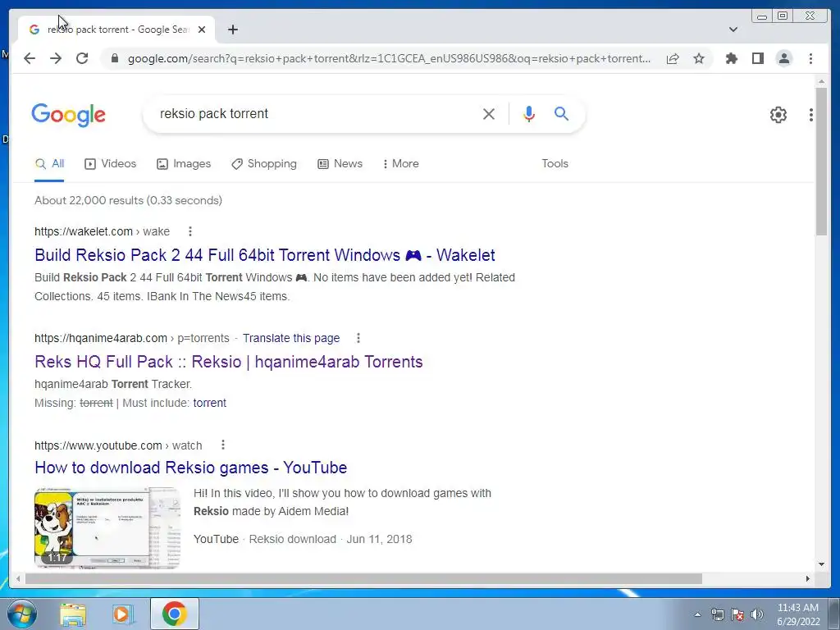
Task: Click the scroll down arrow
Action: click(821, 564)
